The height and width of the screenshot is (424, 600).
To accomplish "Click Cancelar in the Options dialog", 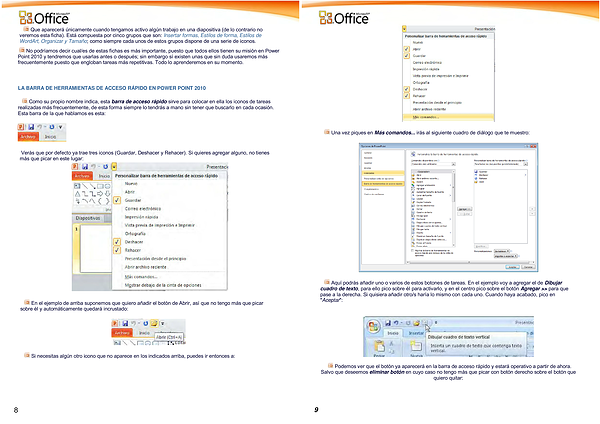I will 528,267.
